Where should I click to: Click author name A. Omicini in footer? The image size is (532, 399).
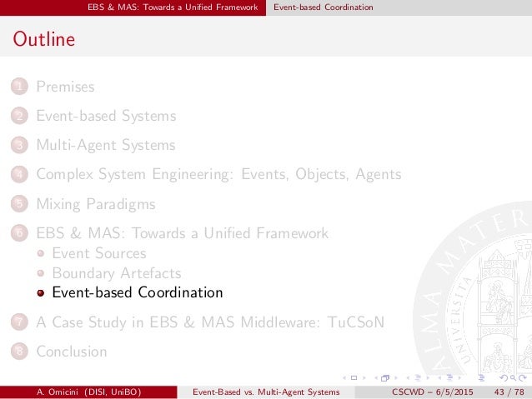pyautogui.click(x=88, y=392)
